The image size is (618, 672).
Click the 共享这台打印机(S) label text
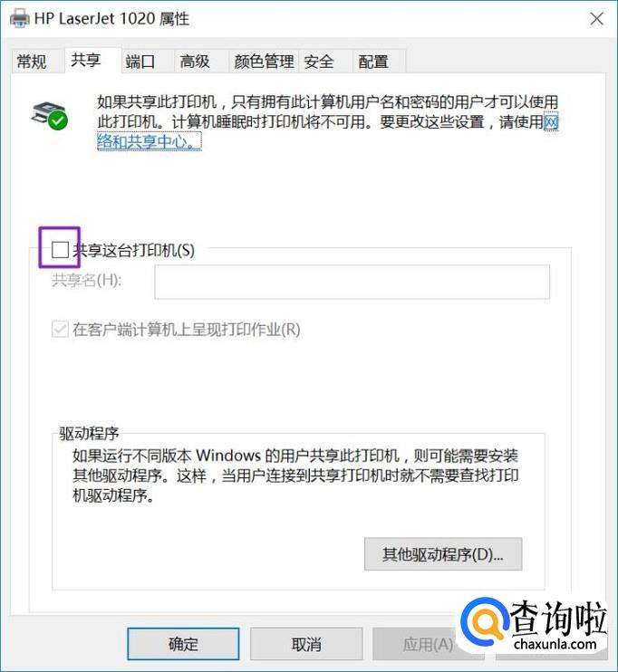(134, 250)
